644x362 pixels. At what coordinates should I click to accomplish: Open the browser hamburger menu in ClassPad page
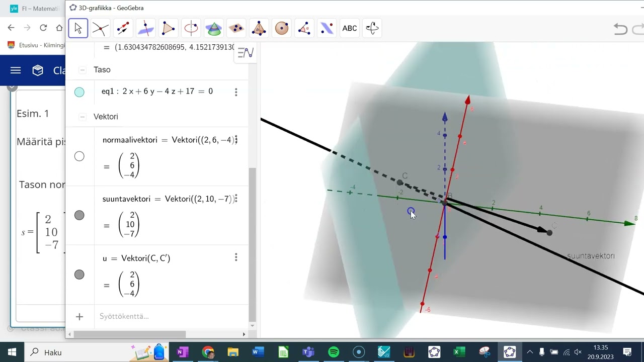16,70
